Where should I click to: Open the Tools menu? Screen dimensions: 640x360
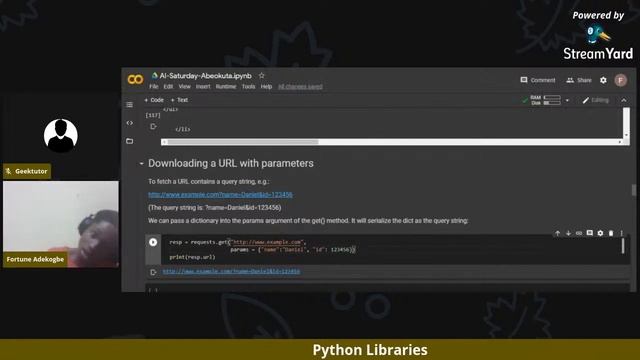248,87
